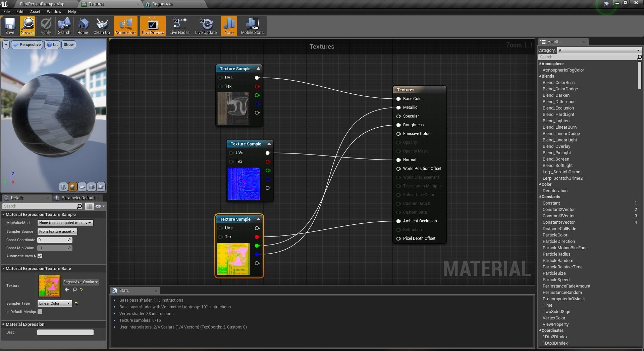The height and width of the screenshot is (351, 644).
Task: Set preview mesh to plane shape
Action: click(82, 187)
